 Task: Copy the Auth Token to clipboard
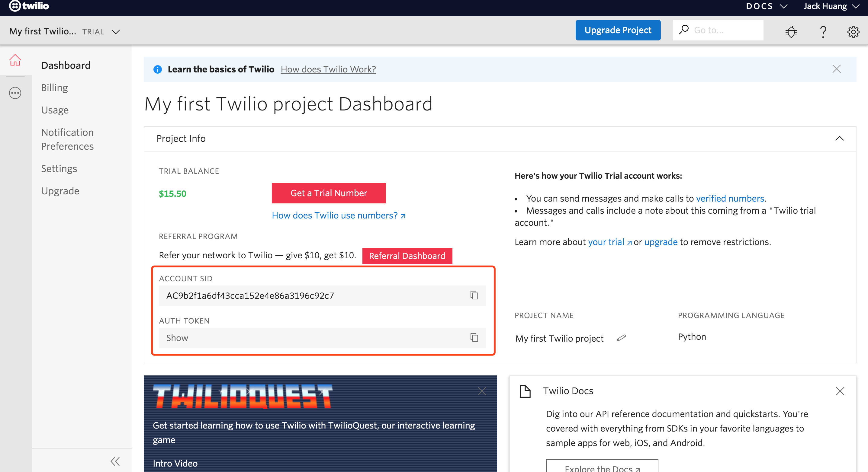coord(474,337)
